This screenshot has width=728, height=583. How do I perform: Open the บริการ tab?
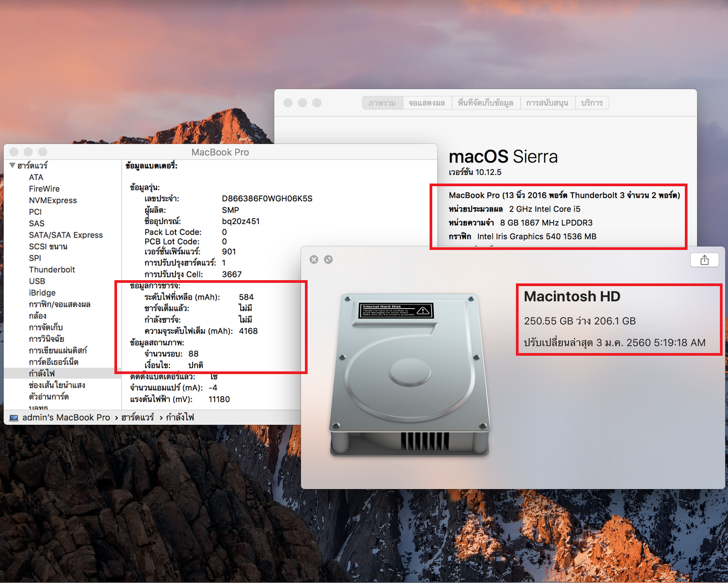pyautogui.click(x=592, y=103)
